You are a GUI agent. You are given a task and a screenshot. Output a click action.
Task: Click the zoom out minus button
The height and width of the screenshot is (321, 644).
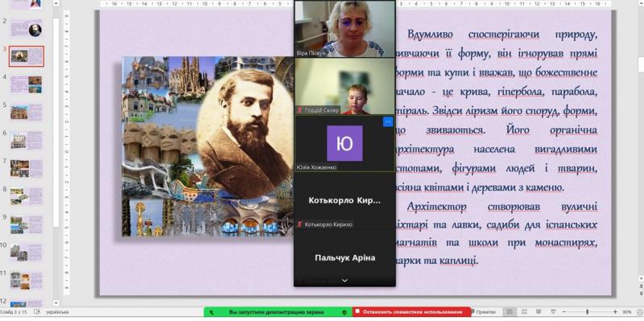pyautogui.click(x=564, y=312)
